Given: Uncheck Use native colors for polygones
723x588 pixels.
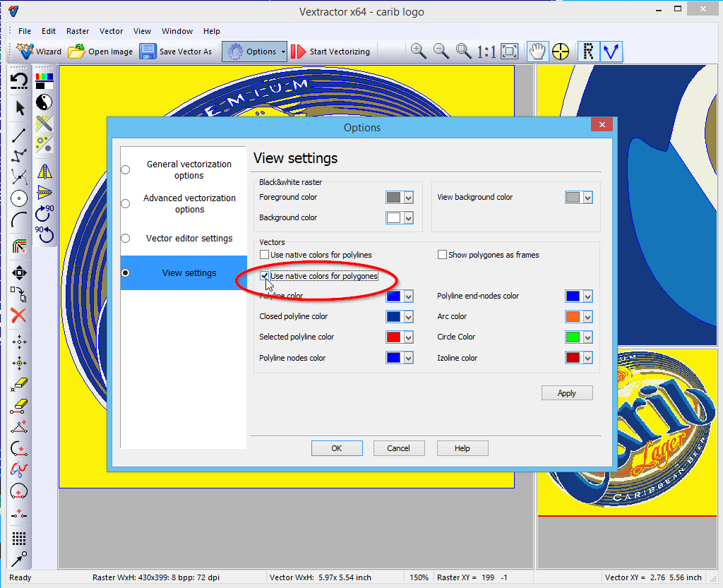Looking at the screenshot, I should pyautogui.click(x=265, y=276).
